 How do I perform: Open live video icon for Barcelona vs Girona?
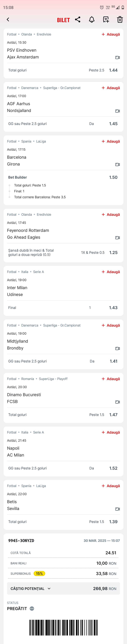coord(117,165)
